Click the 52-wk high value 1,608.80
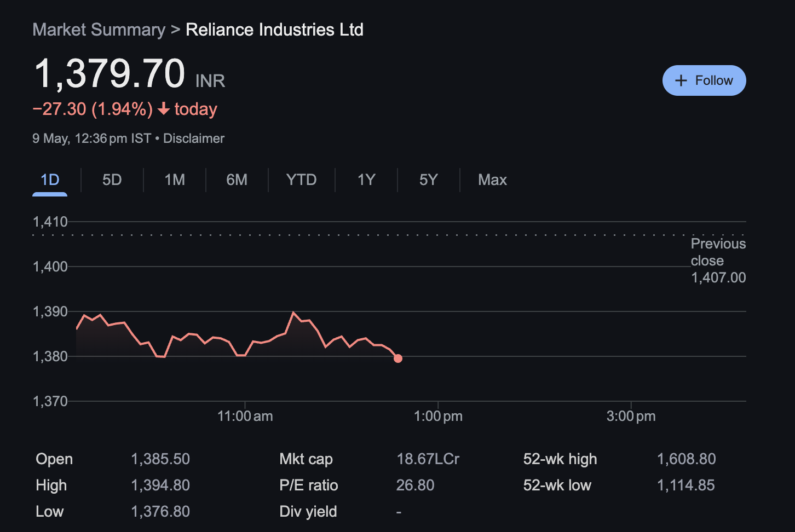 click(687, 459)
